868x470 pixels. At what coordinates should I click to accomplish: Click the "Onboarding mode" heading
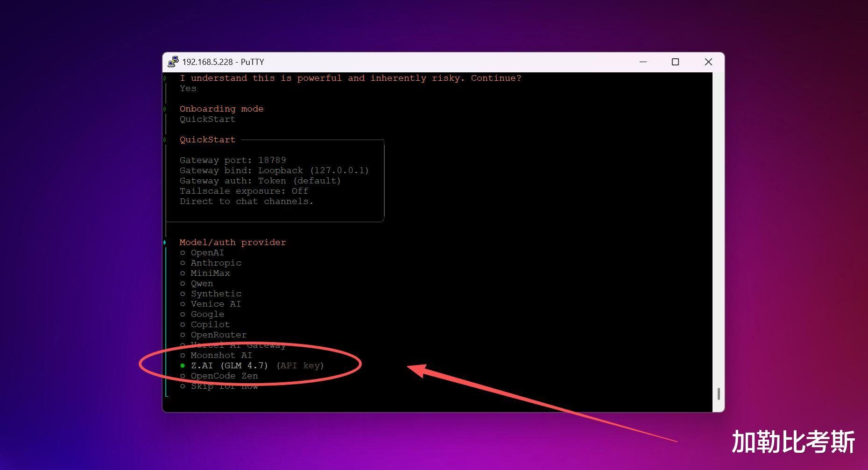click(222, 109)
